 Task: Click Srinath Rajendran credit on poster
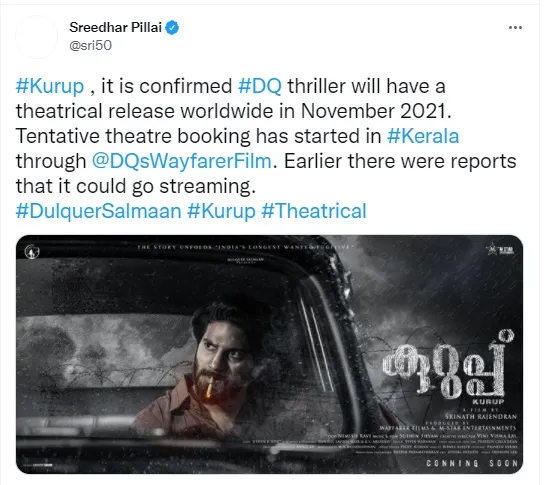pyautogui.click(x=481, y=417)
